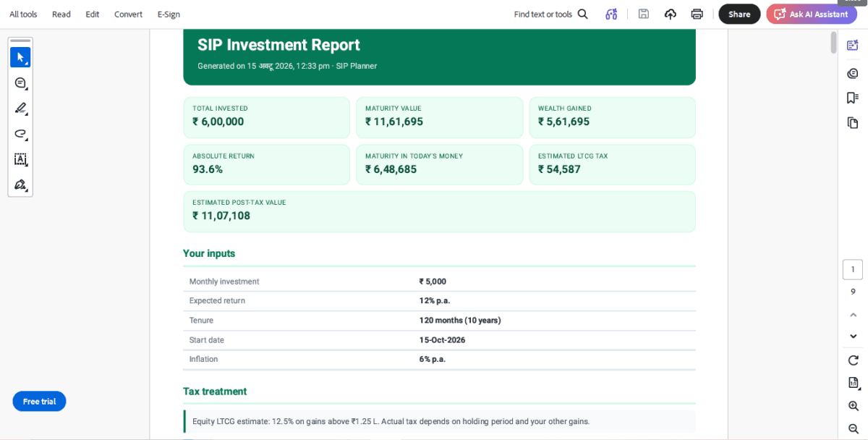Open the AI generative summary icon
Viewport: 868px width, 440px height.
point(611,14)
